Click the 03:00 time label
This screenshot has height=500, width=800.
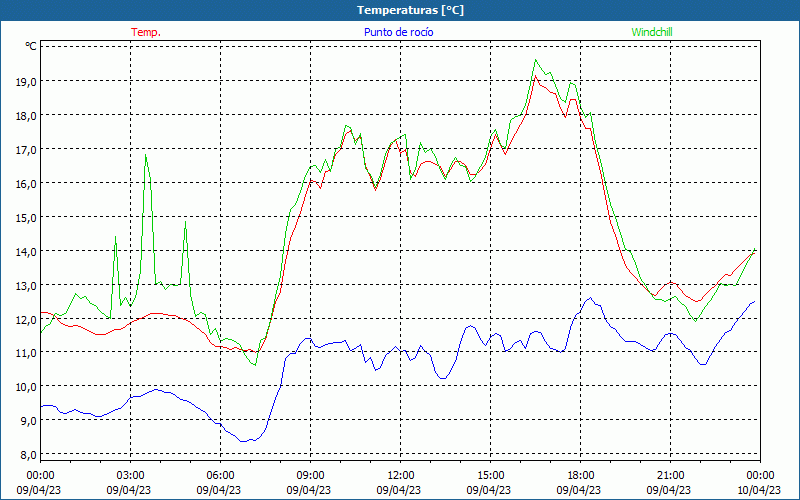tap(131, 476)
